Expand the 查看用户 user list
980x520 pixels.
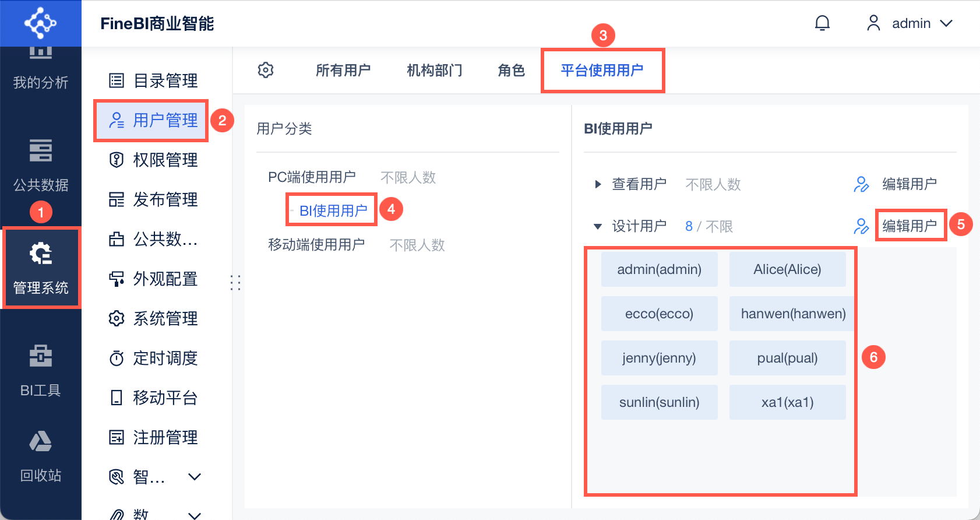tap(598, 184)
